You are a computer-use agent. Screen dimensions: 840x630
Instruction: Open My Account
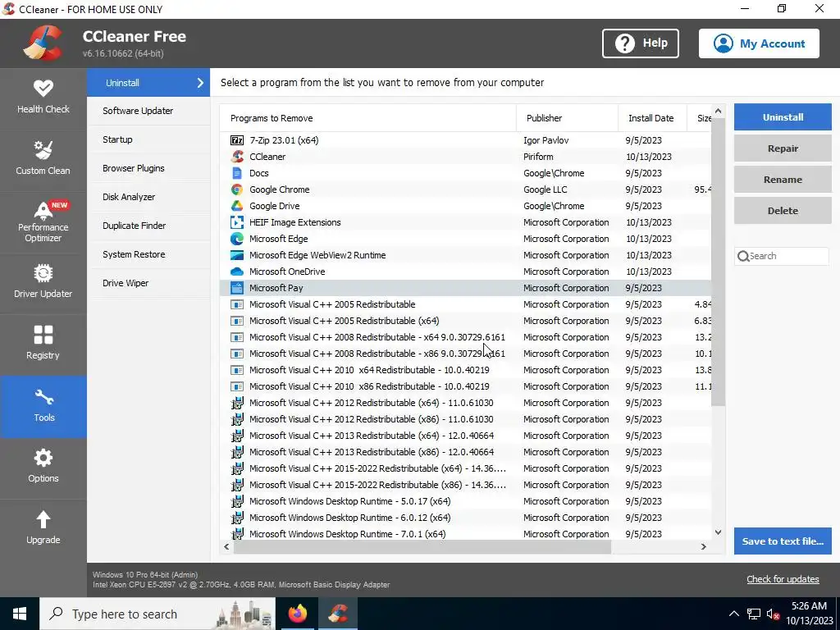(x=759, y=43)
